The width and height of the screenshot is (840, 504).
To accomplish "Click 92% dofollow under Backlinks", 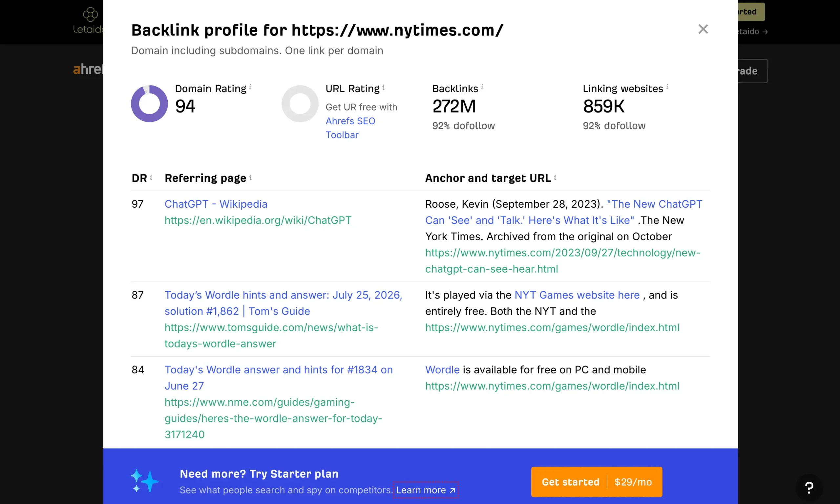I will (x=463, y=126).
